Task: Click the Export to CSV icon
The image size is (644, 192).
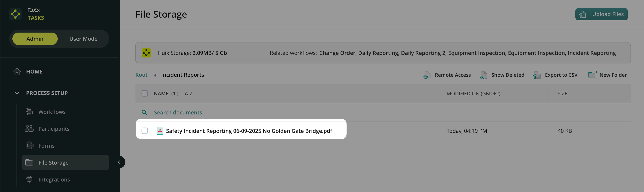Action: coord(537,75)
